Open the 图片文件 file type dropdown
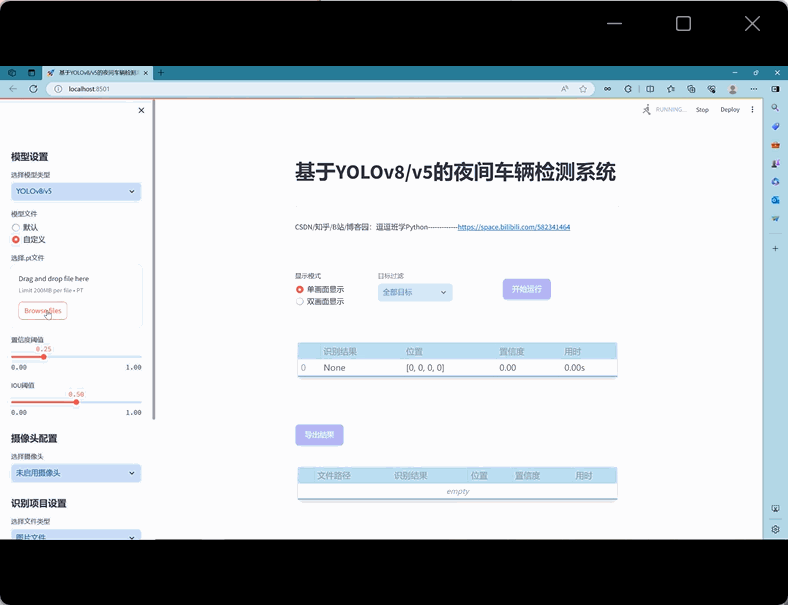The width and height of the screenshot is (788, 605). point(76,535)
